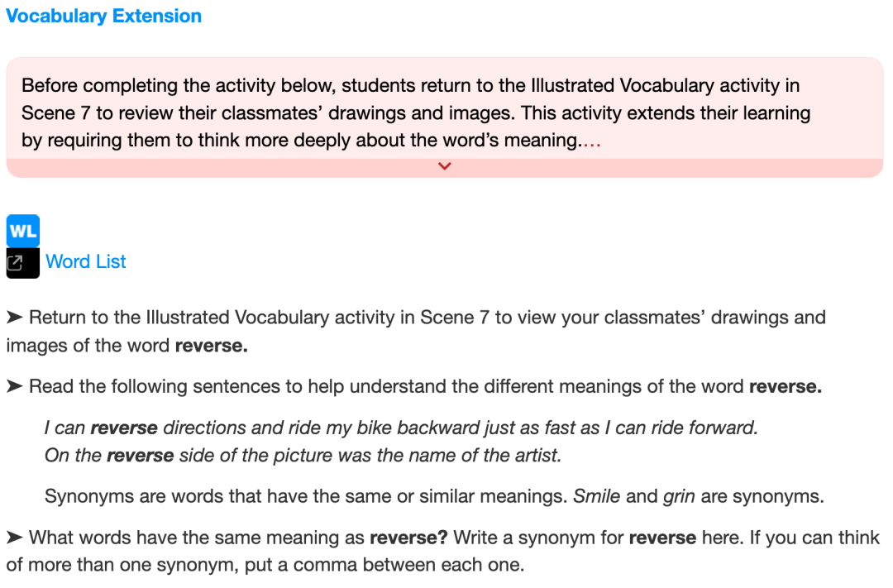Click "Synonyms" at the start of the definition
The height and width of the screenshot is (588, 893).
coord(87,497)
